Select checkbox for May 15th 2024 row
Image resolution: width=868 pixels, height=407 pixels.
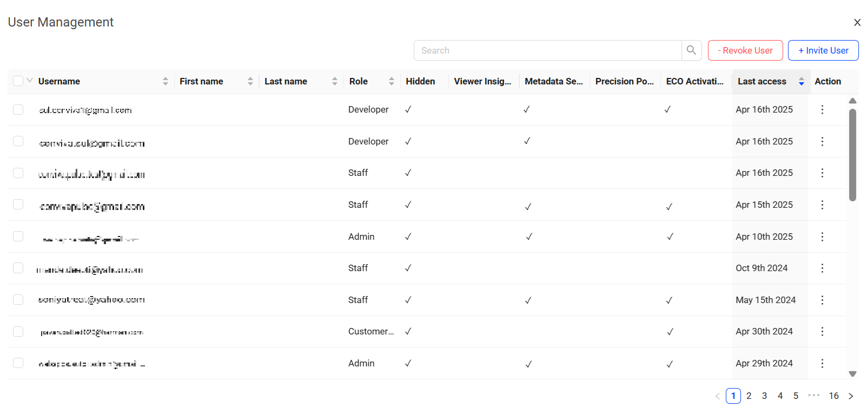[x=18, y=300]
